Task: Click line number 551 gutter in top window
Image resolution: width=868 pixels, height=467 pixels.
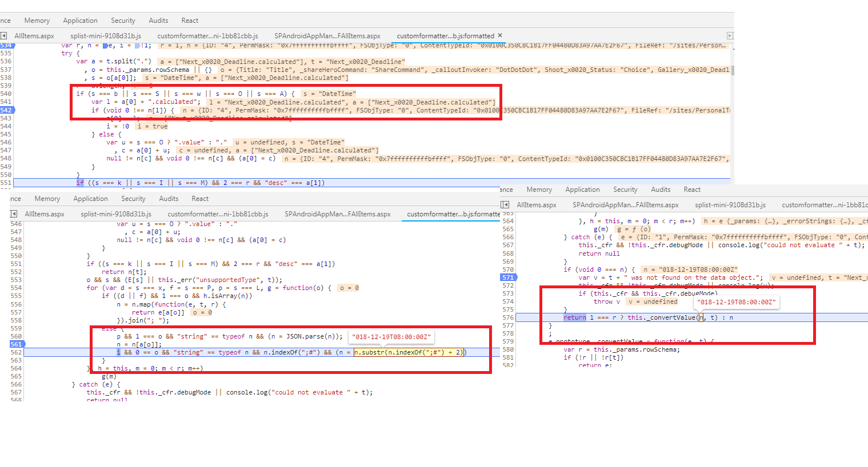Action: [6, 183]
